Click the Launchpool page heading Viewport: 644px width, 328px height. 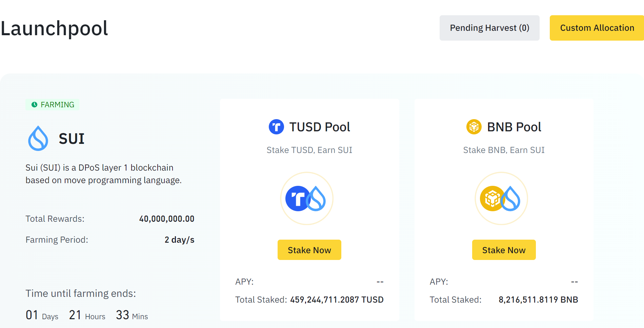click(54, 28)
